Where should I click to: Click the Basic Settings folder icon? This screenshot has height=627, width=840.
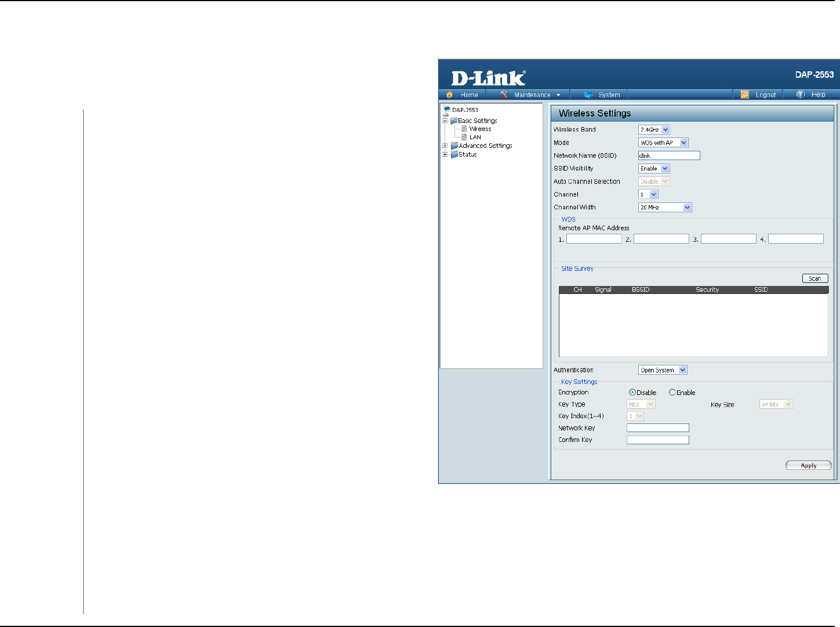[x=454, y=121]
